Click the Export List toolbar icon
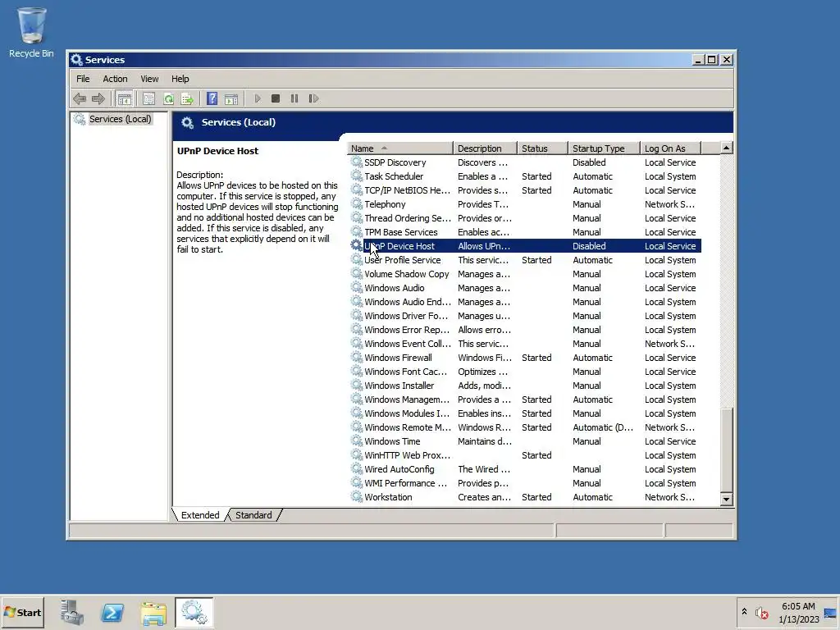The width and height of the screenshot is (840, 630). click(x=187, y=98)
